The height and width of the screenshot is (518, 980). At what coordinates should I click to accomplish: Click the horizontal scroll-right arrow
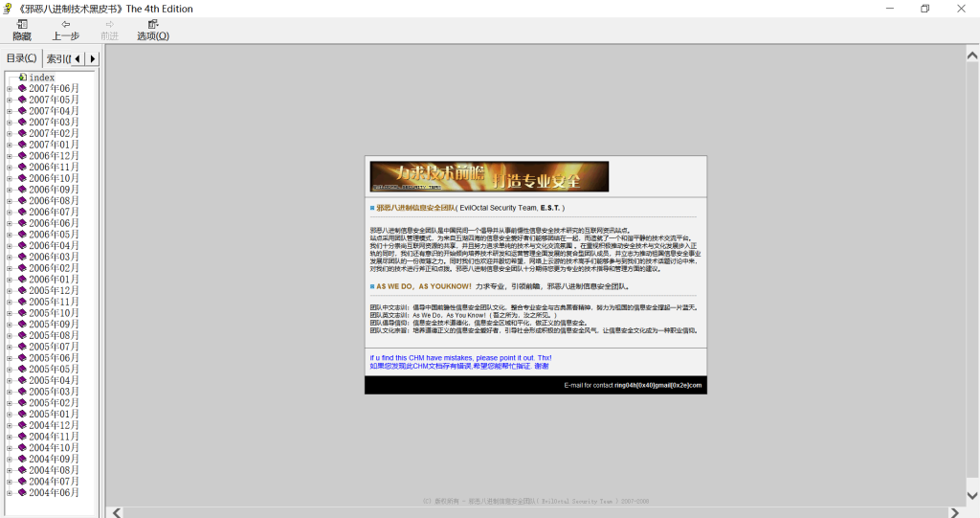coord(954,512)
